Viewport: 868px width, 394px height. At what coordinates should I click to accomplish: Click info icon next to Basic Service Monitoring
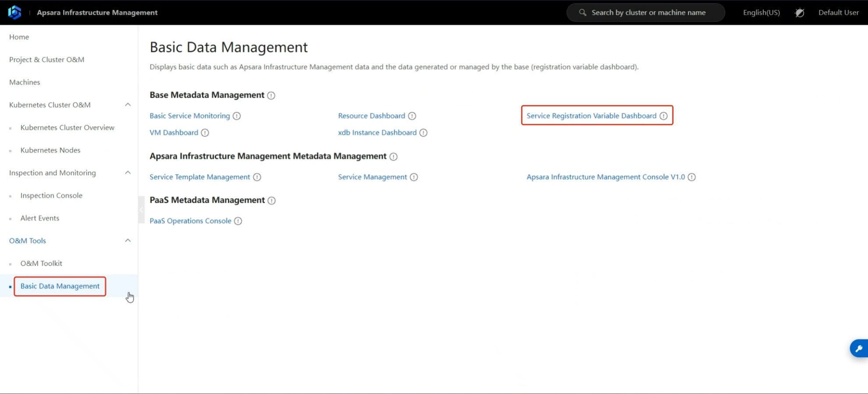[236, 116]
